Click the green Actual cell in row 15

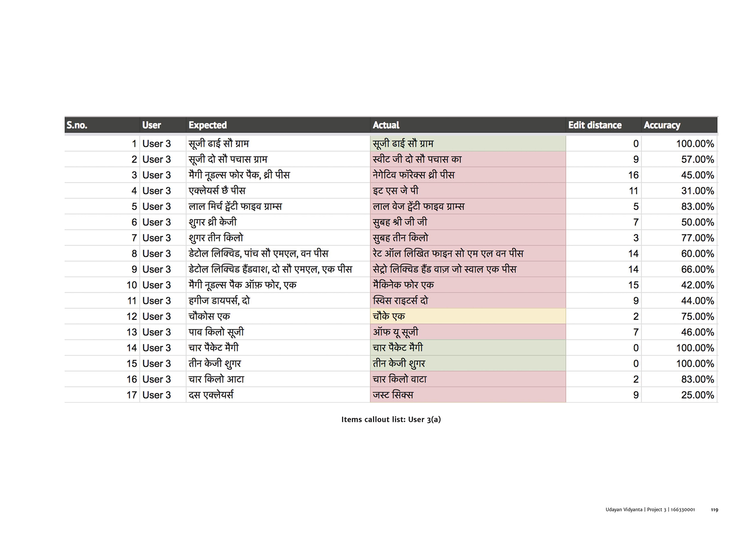click(x=468, y=364)
